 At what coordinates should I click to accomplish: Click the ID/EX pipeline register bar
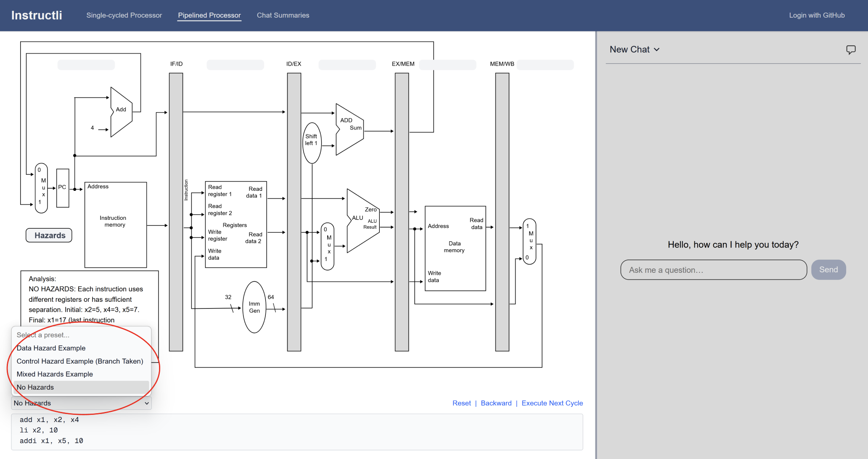[x=294, y=212]
